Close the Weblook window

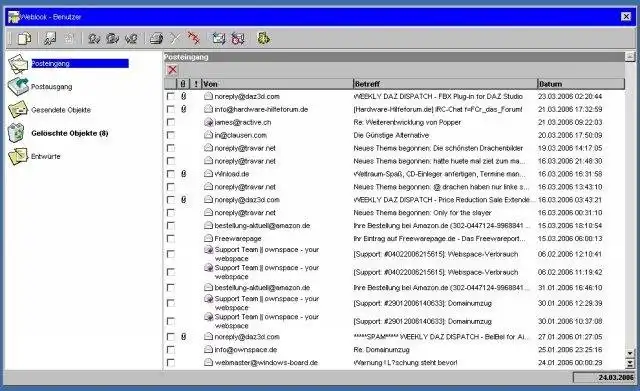pyautogui.click(x=626, y=16)
